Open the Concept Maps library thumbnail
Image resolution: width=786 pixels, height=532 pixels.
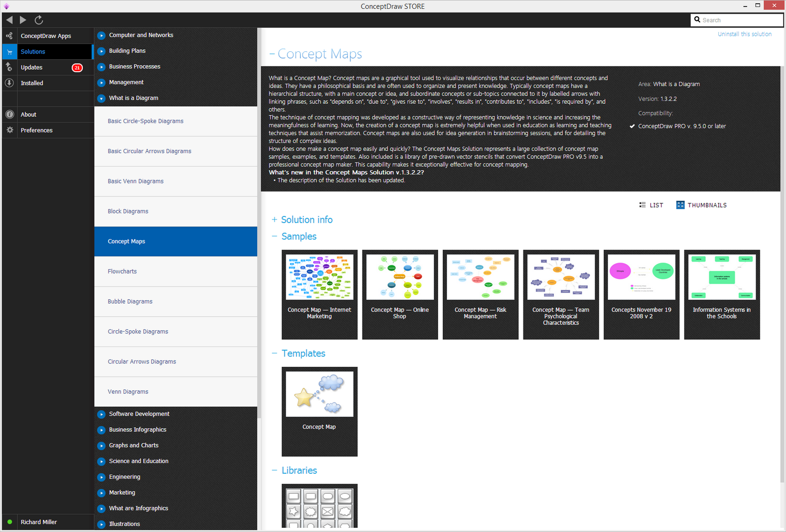pyautogui.click(x=320, y=506)
